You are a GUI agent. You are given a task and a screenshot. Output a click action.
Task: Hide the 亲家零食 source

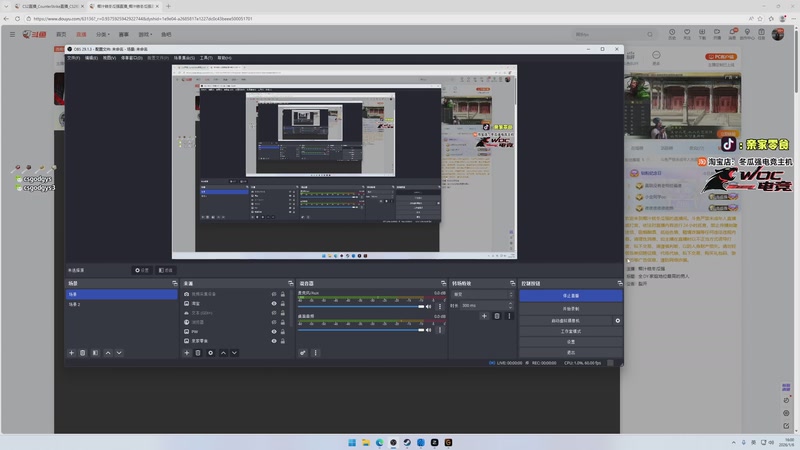pos(273,341)
